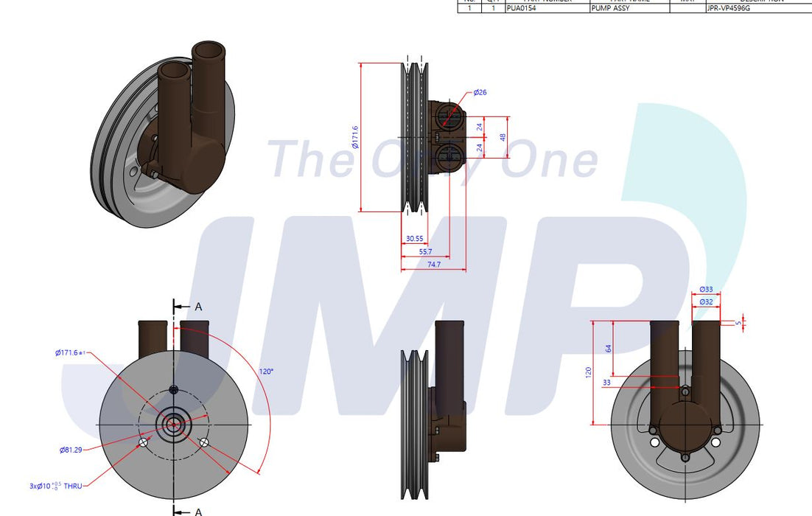Select the 48 dimension value
This screenshot has height=516, width=812.
pos(503,137)
